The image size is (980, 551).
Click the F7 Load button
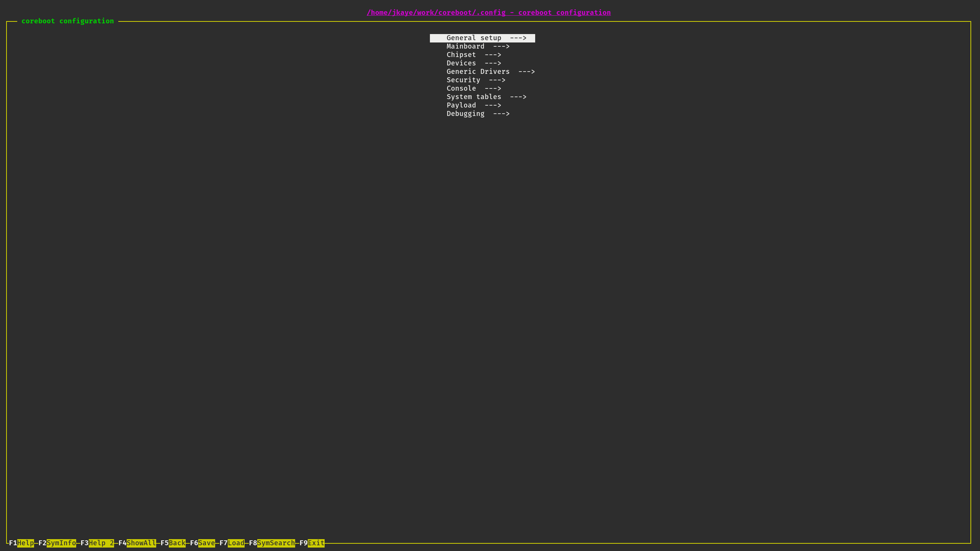tap(232, 543)
